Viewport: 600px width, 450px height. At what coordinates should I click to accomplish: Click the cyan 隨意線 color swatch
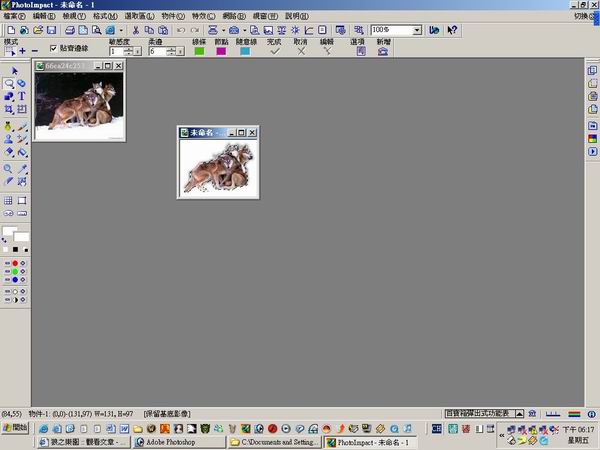(245, 51)
